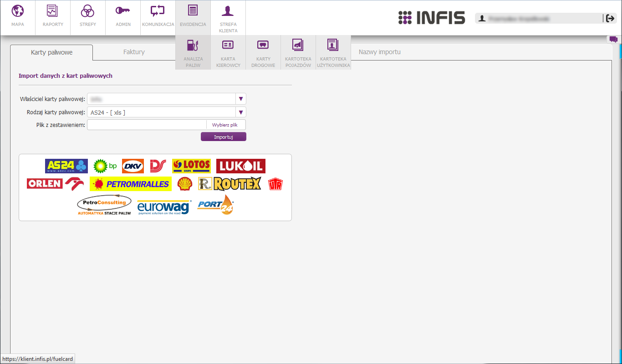Click the logout arrow icon
622x364 pixels.
coord(610,18)
